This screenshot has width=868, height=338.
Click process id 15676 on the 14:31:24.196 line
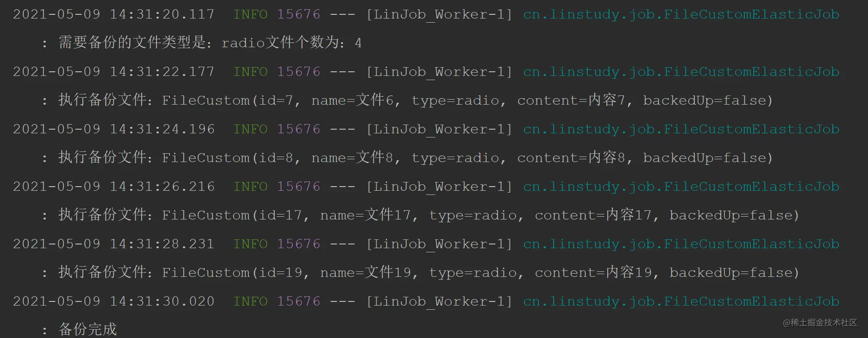coord(299,129)
